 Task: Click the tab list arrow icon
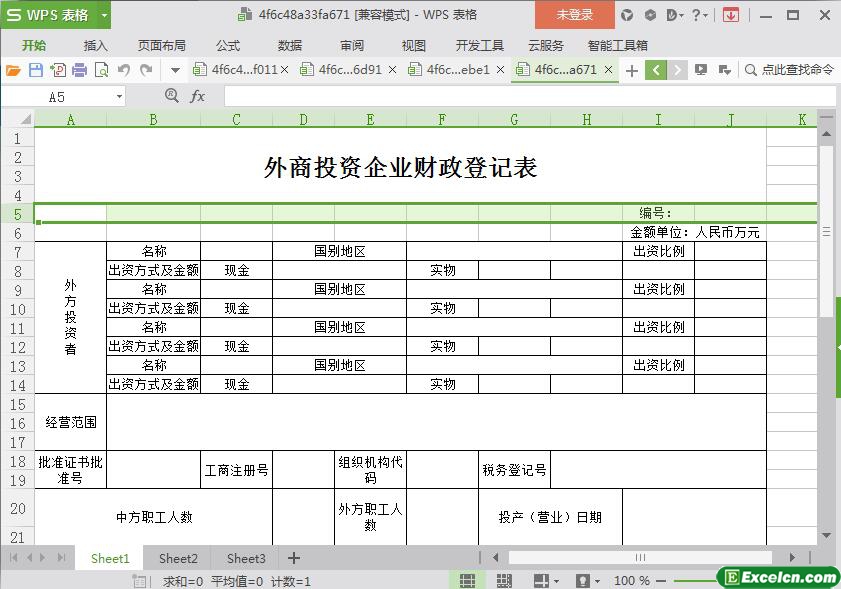pos(725,70)
